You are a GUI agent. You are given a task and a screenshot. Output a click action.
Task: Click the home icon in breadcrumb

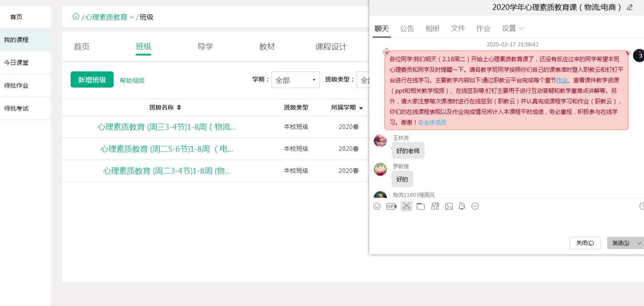tap(76, 17)
